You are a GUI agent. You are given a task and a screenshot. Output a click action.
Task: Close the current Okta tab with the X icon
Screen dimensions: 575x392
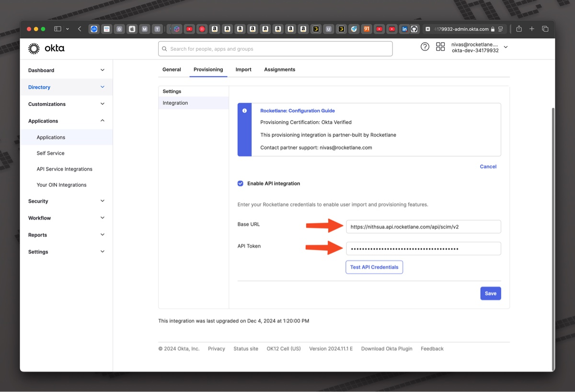click(428, 29)
